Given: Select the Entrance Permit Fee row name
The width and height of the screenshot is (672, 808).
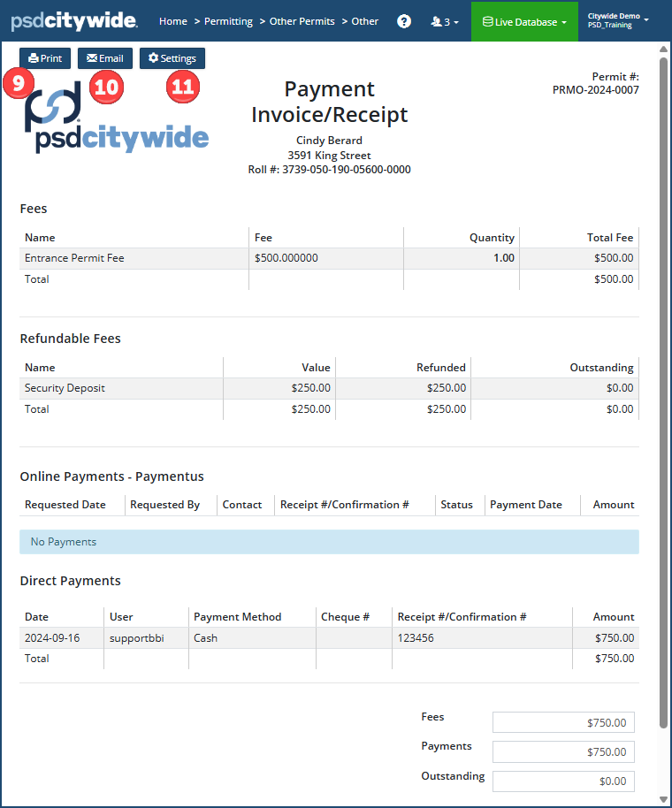Looking at the screenshot, I should click(x=74, y=258).
